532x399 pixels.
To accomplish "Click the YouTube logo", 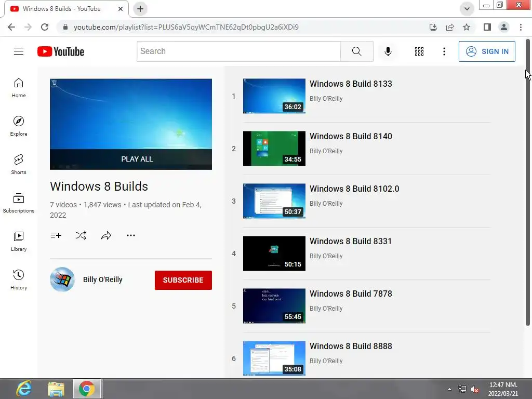I will 61,51.
